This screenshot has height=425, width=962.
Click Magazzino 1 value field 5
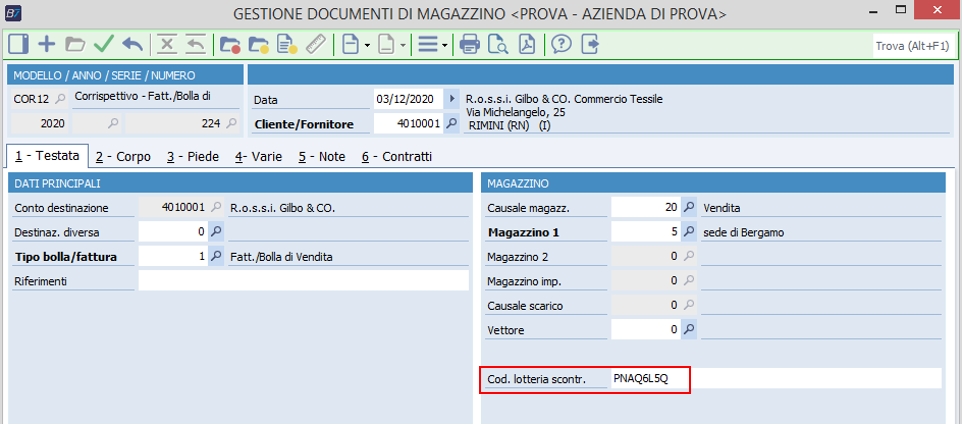coord(646,232)
